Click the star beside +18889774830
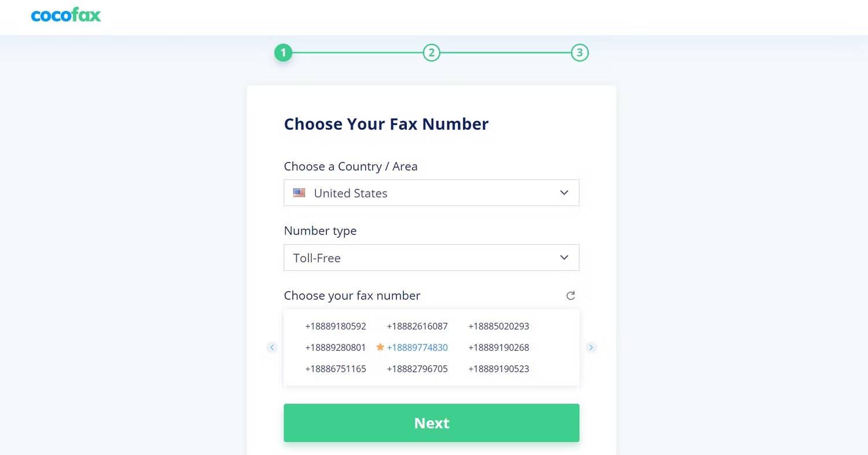The width and height of the screenshot is (868, 455). pyautogui.click(x=380, y=347)
